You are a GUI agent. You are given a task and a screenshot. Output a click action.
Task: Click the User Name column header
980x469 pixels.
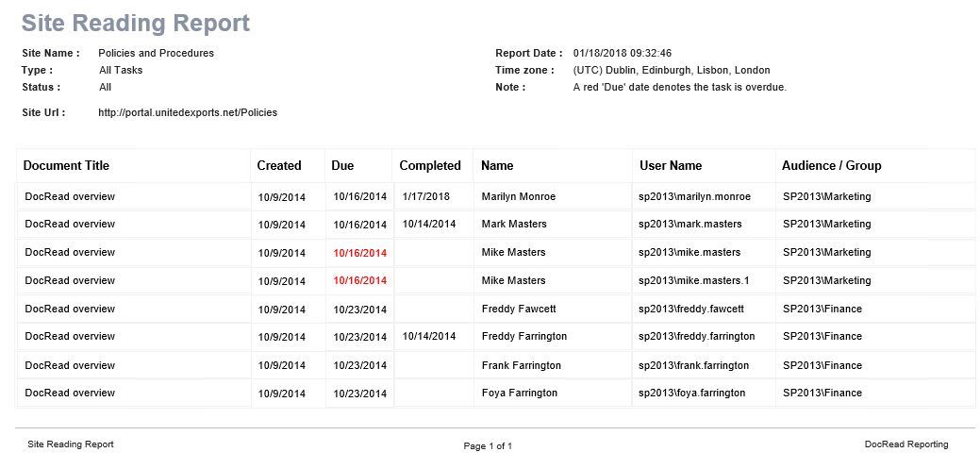click(671, 165)
